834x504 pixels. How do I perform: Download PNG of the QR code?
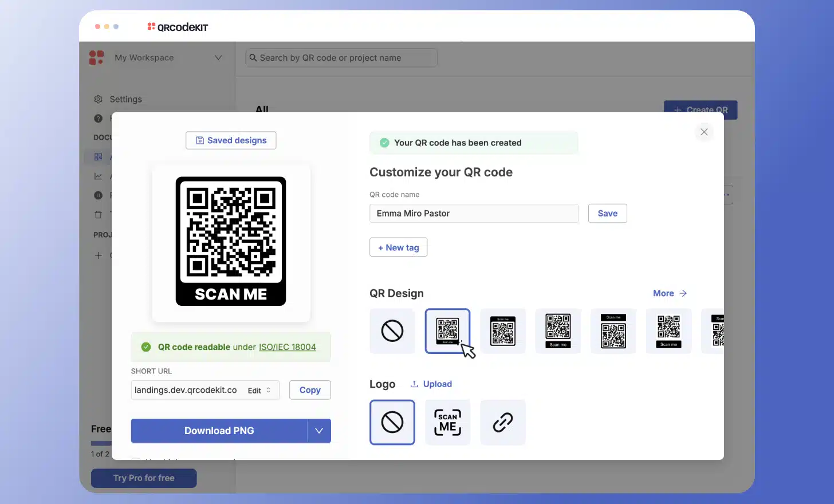pos(219,431)
